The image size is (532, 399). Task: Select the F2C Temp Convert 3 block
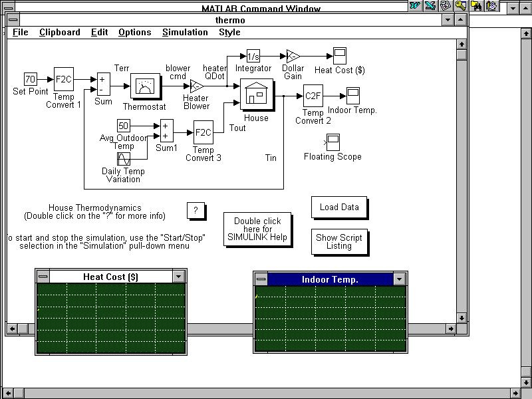(x=203, y=132)
